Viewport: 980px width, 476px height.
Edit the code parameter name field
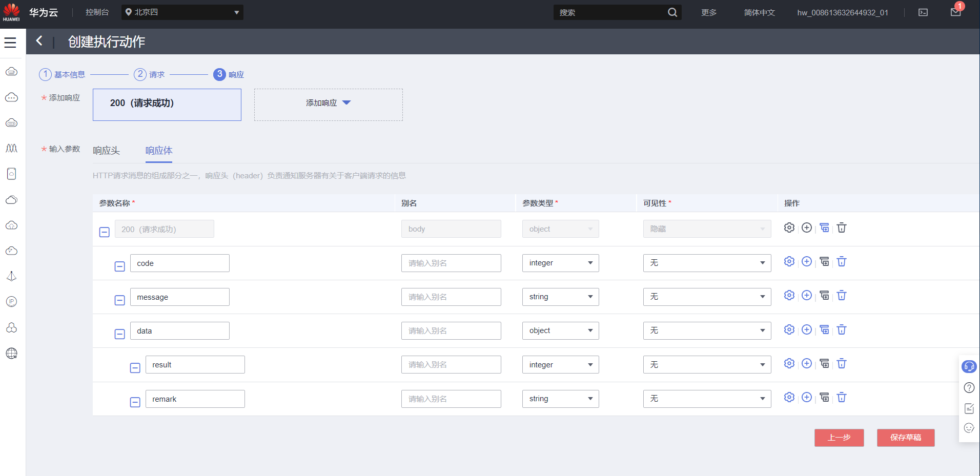coord(179,263)
